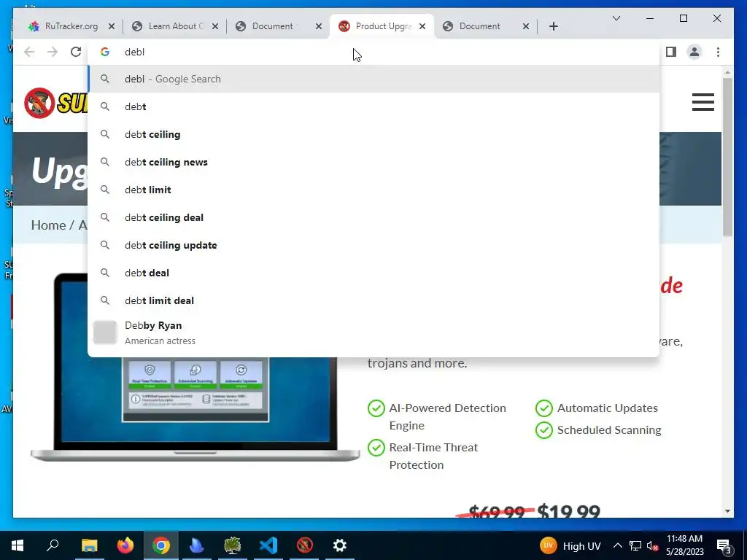
Task: Click the Real-Time Threat Protection check icon
Action: pos(376,448)
